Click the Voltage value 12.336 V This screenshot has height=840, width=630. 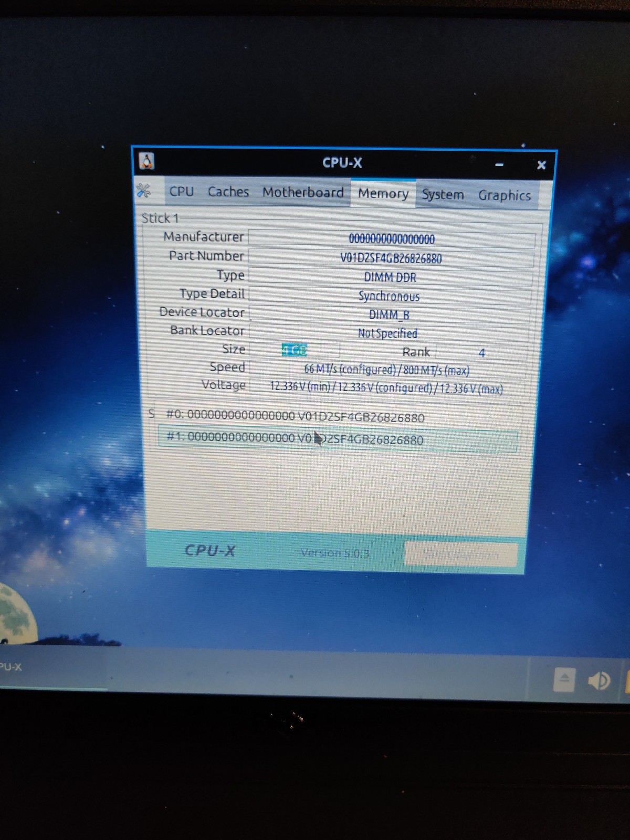(x=387, y=388)
